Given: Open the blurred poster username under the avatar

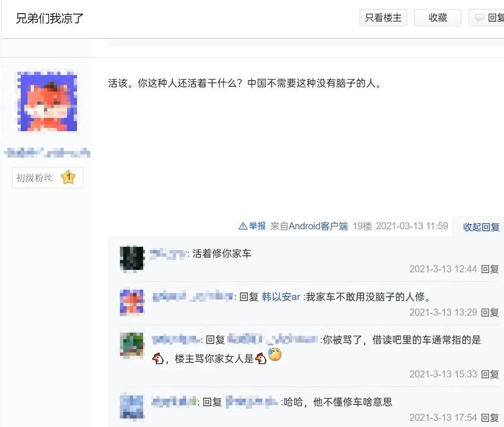Looking at the screenshot, I should [48, 152].
